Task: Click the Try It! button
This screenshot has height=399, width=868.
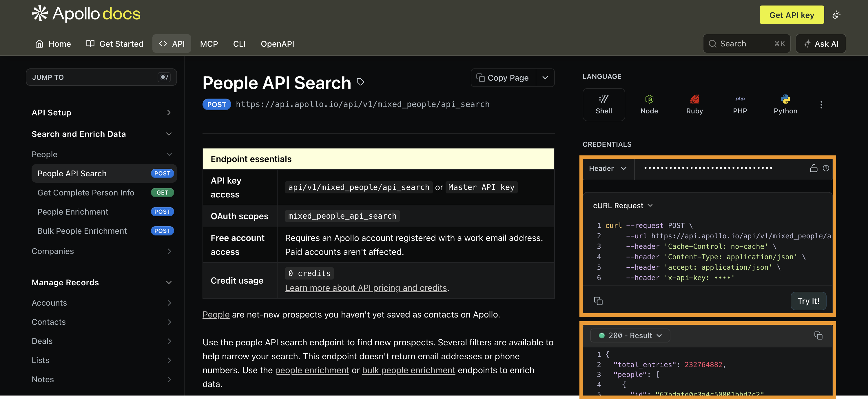Action: pos(808,301)
